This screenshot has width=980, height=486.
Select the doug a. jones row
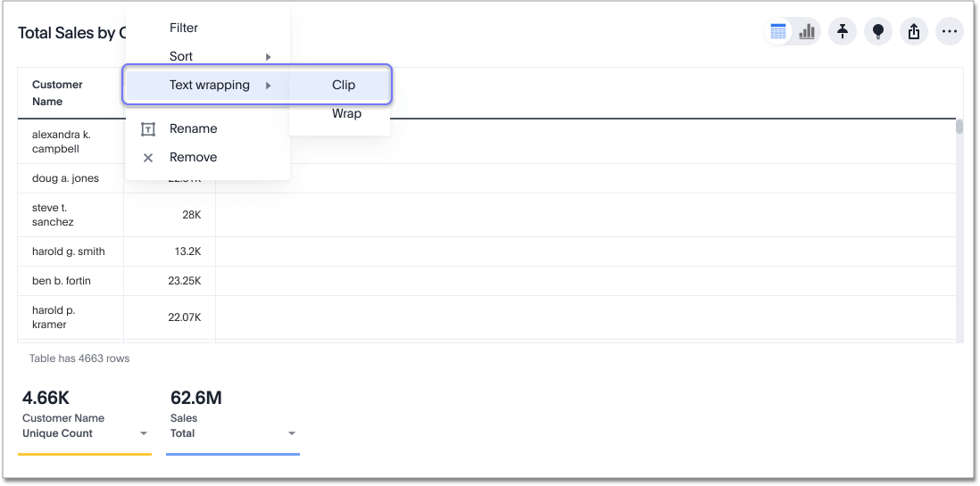tap(66, 178)
